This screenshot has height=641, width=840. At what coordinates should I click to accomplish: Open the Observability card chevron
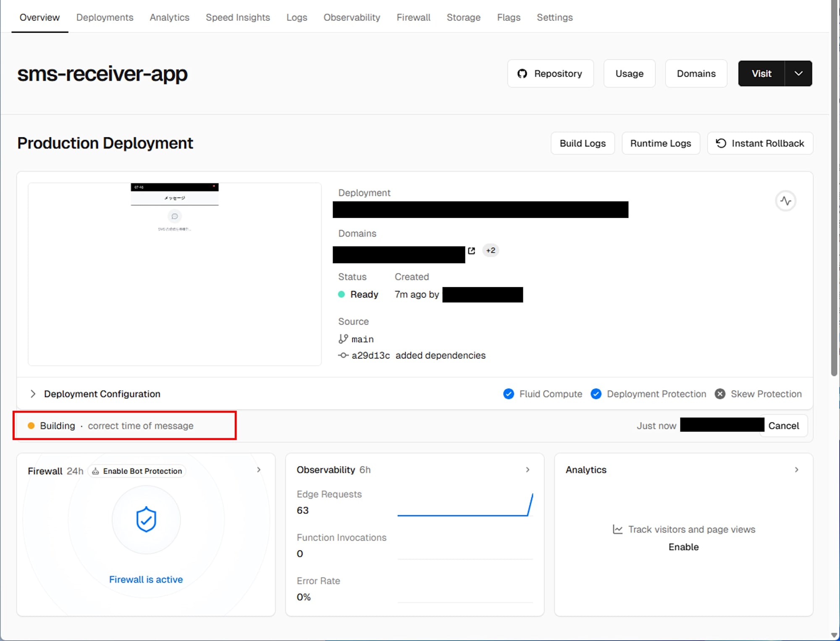[x=528, y=470]
